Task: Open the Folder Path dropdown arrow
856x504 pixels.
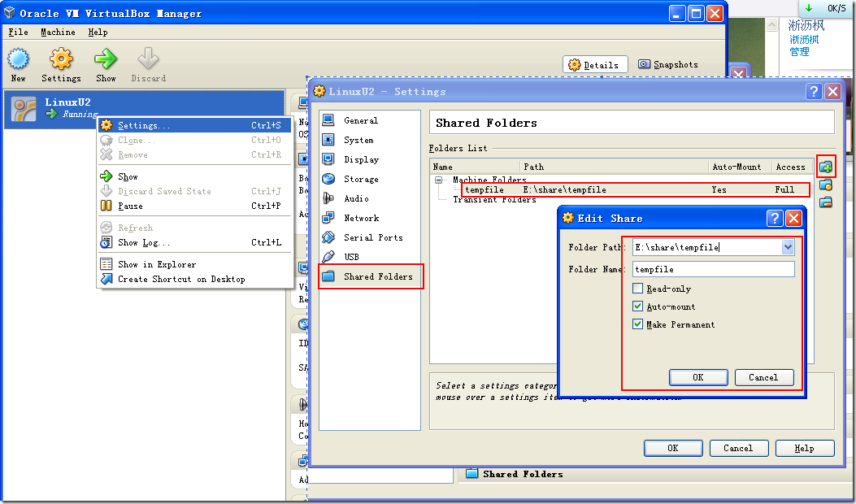Action: tap(788, 247)
